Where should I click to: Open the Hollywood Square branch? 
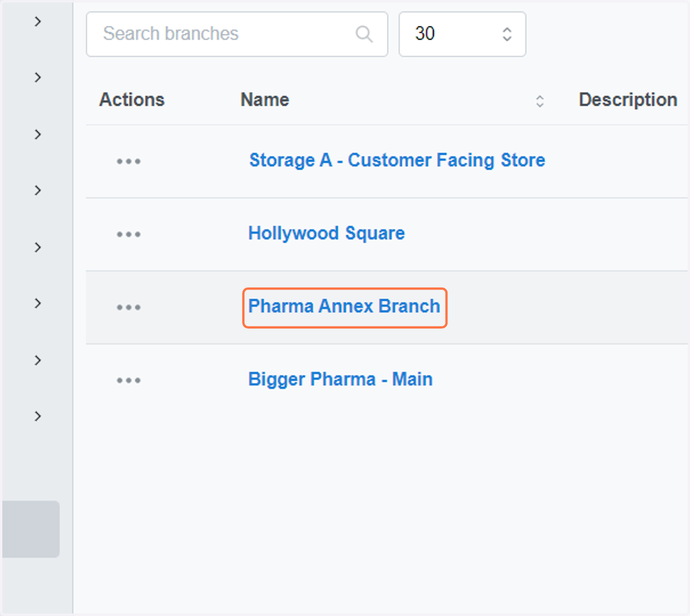(326, 233)
